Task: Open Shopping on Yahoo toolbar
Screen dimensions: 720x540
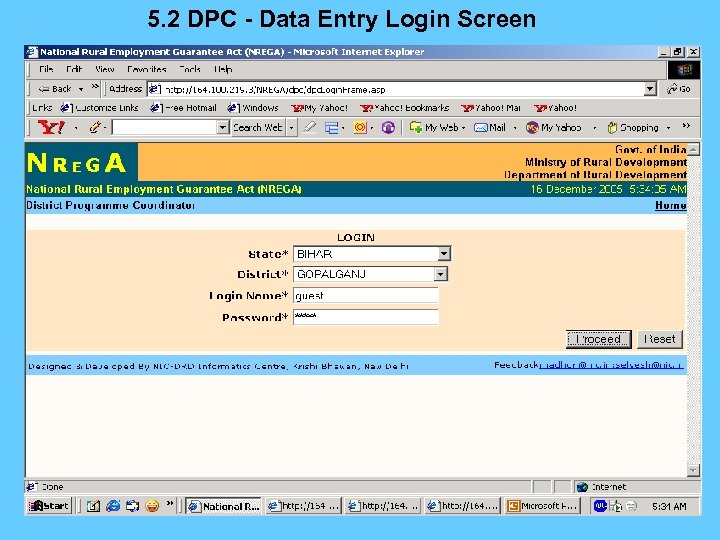Action: point(633,128)
